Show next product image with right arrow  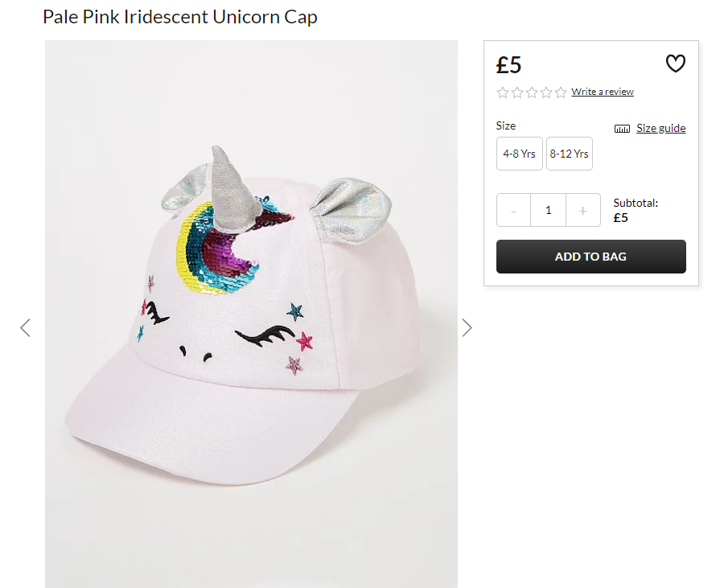point(467,327)
